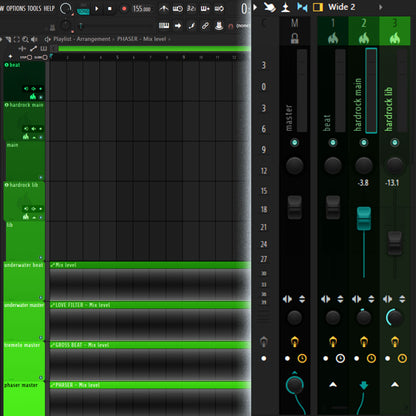Select the phaser master track header

(24, 400)
